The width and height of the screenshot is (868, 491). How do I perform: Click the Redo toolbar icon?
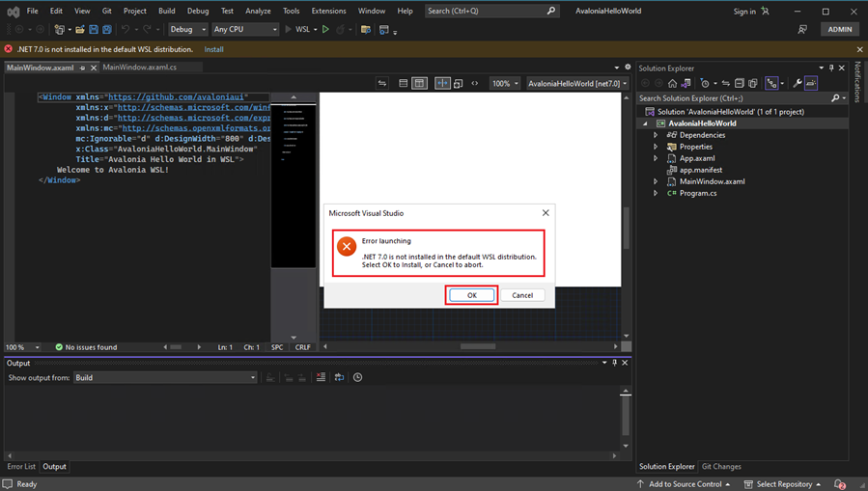click(x=147, y=29)
